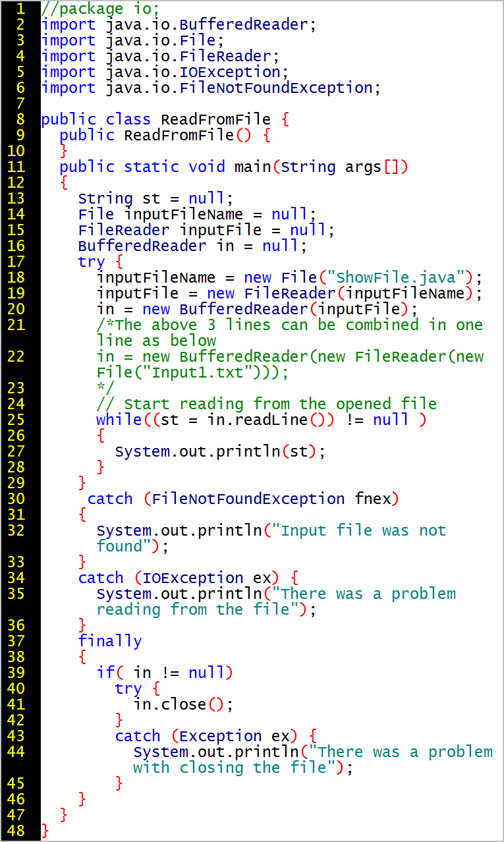Click 'System.out.println("There was a problem' on line 35
Screen dimensions: 504x842
tap(275, 594)
